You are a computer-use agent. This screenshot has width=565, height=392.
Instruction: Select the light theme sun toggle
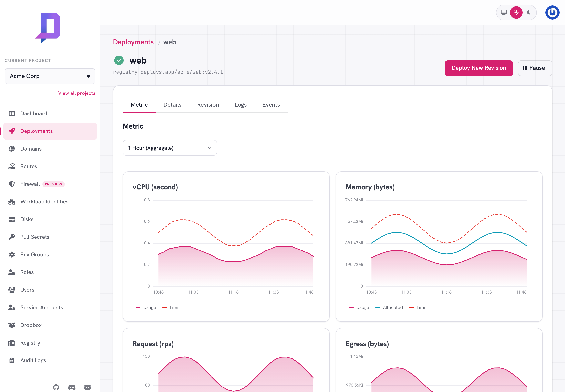point(516,12)
